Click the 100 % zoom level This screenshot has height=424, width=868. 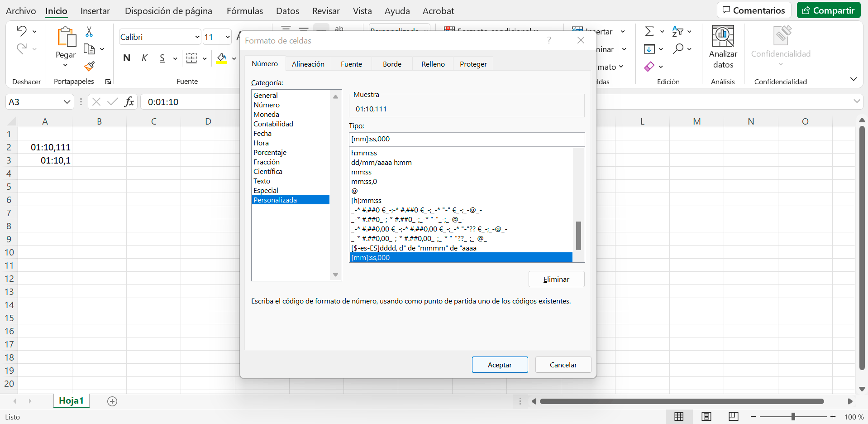click(x=854, y=417)
